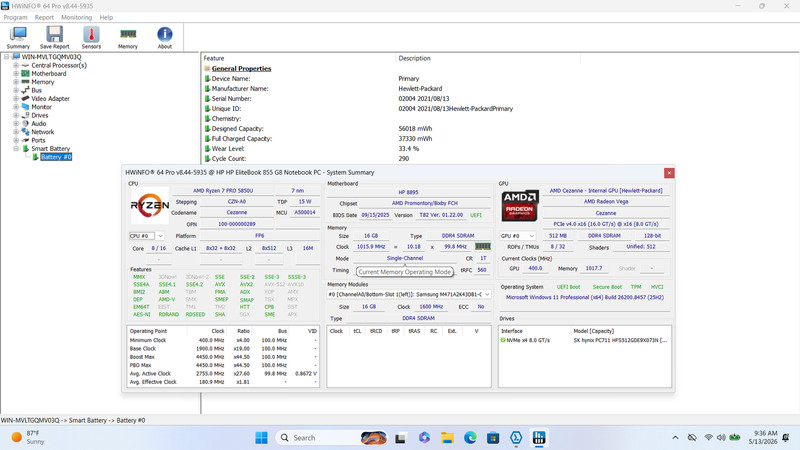Click the Cycle Count value 290

[404, 159]
